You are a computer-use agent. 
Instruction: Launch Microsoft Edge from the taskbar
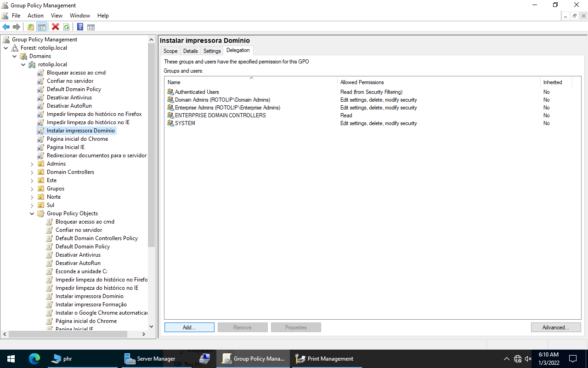[x=34, y=359]
